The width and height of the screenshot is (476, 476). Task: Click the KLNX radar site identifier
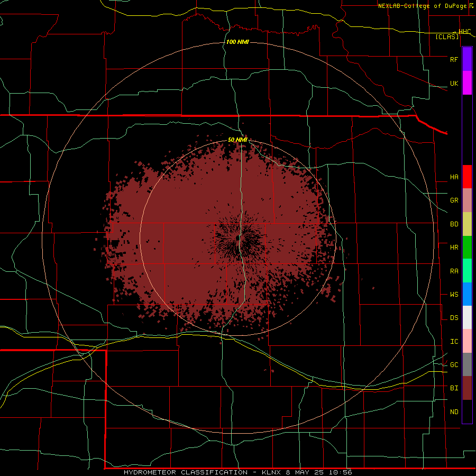click(271, 472)
